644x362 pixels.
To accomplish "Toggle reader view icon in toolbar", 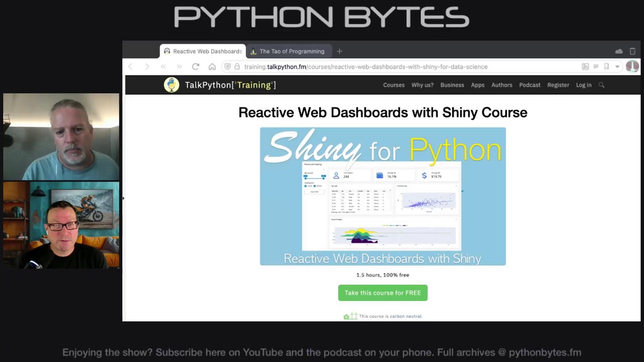I will coord(596,66).
